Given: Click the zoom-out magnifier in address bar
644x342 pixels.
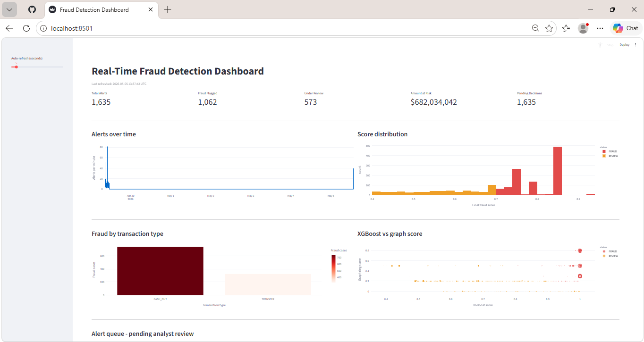Looking at the screenshot, I should point(535,28).
